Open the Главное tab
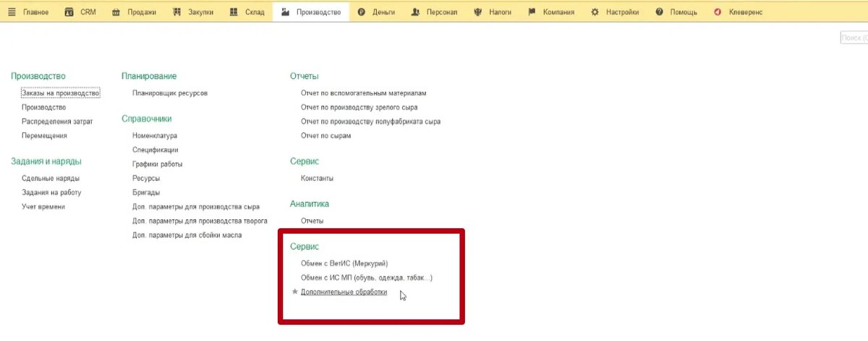Screen dimensions: 868x341 [35, 13]
